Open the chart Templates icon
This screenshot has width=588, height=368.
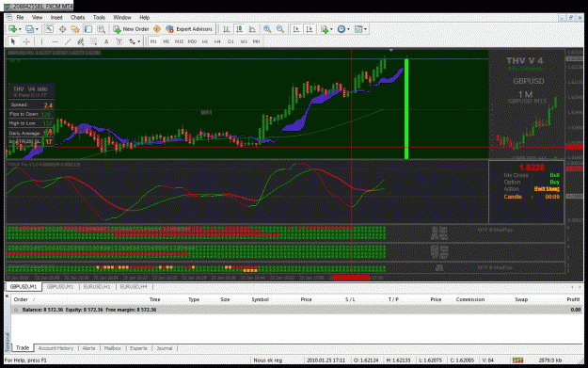pos(358,29)
